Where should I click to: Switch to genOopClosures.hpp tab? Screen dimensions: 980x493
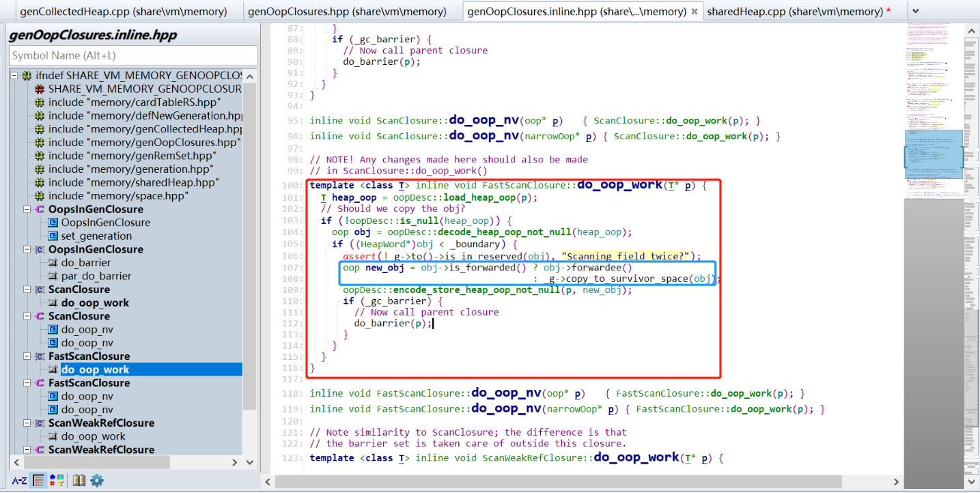tap(347, 11)
